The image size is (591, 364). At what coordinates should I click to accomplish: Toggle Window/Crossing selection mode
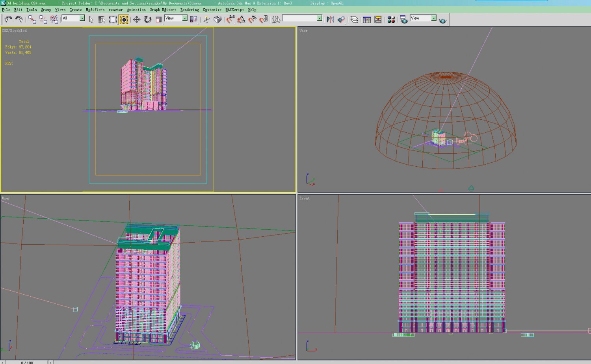pyautogui.click(x=124, y=19)
